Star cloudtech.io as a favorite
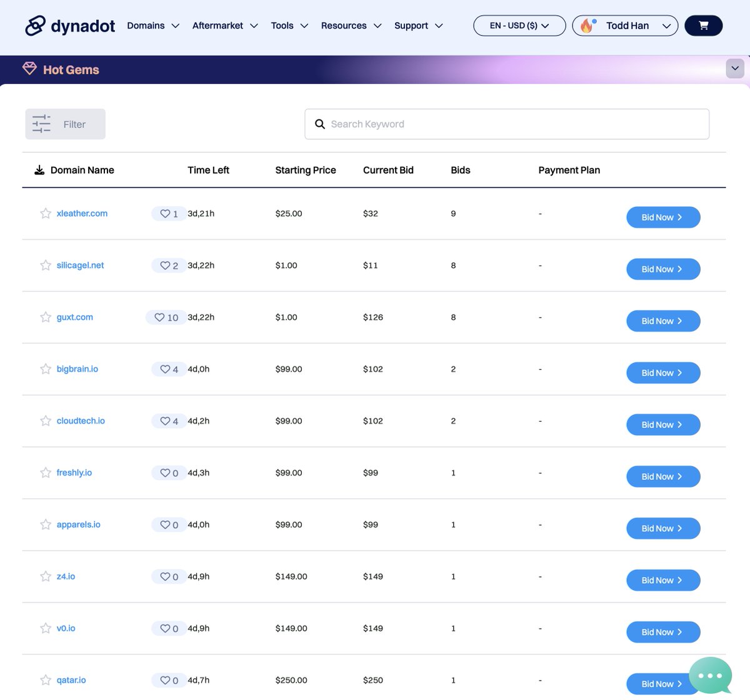The height and width of the screenshot is (700, 750). click(46, 421)
